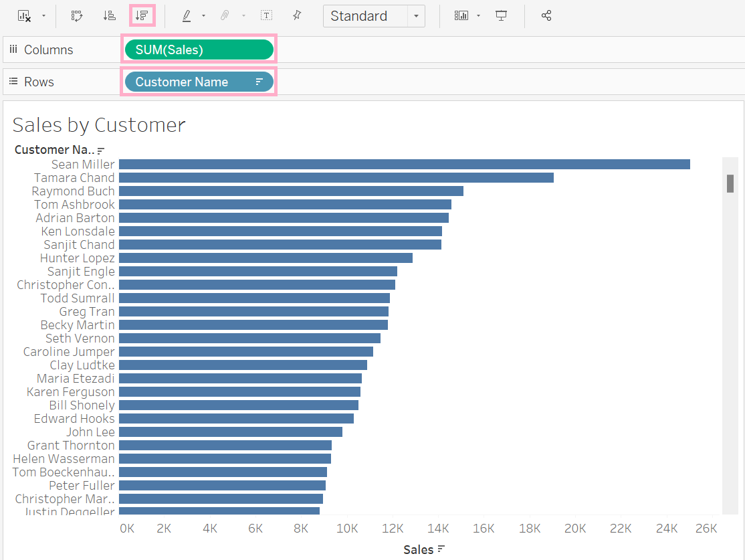Click the Todd Sumrall row label

(x=78, y=298)
